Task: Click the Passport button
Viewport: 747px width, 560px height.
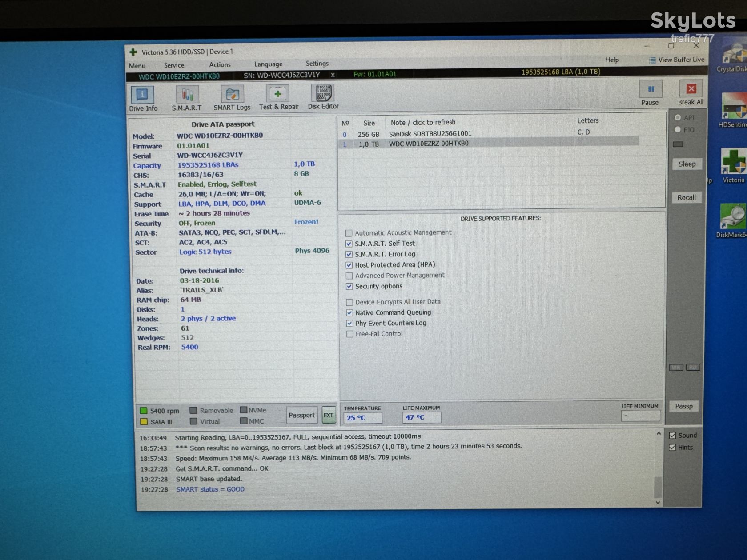Action: (301, 415)
